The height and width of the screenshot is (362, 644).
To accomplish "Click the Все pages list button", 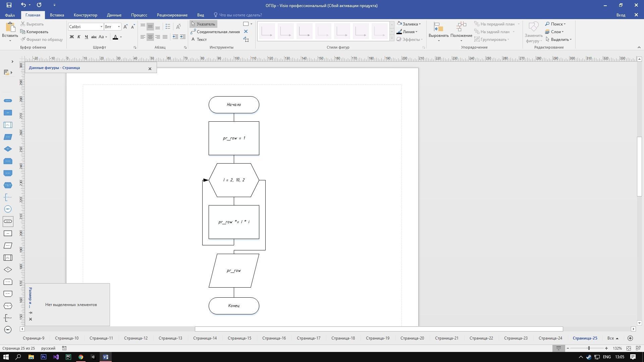I will [612, 338].
